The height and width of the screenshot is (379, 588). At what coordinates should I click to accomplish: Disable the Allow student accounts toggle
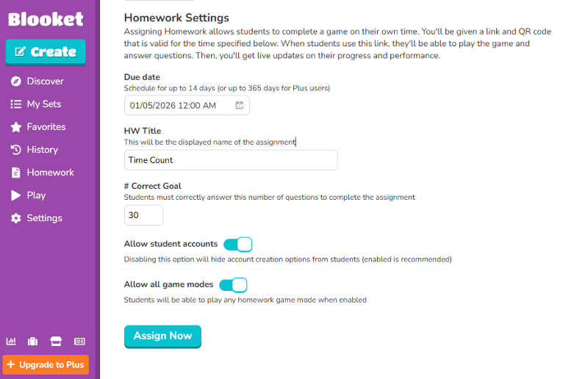(237, 244)
